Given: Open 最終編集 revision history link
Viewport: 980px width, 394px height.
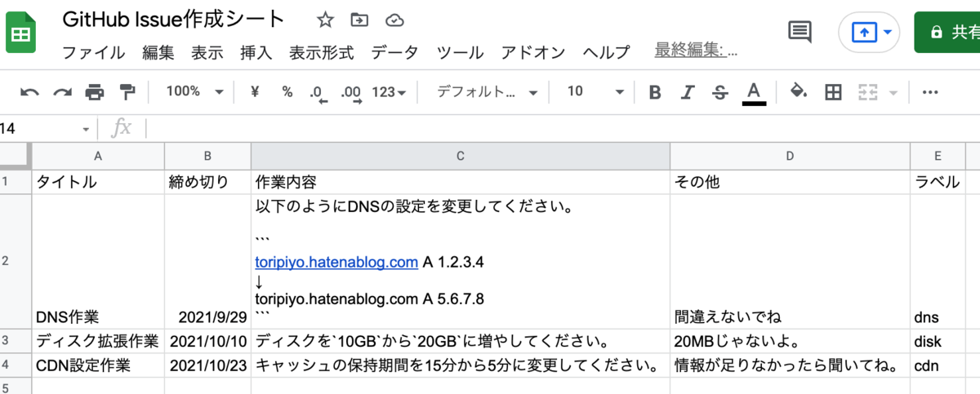Looking at the screenshot, I should point(696,51).
